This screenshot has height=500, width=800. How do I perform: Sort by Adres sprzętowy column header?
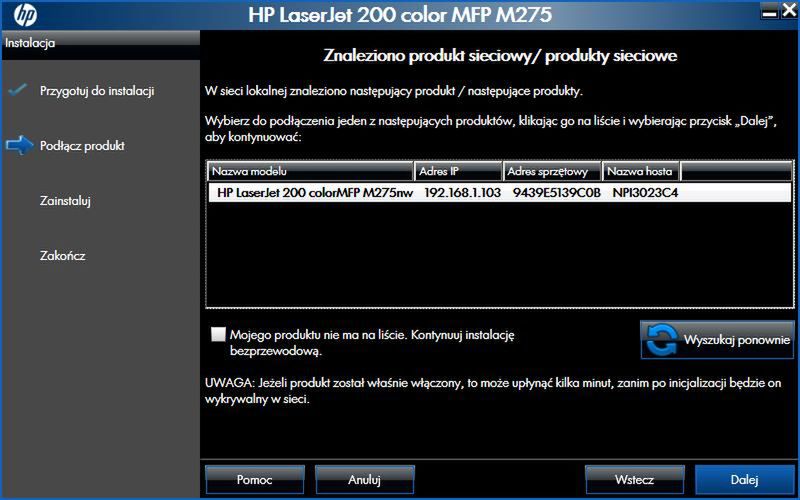553,171
